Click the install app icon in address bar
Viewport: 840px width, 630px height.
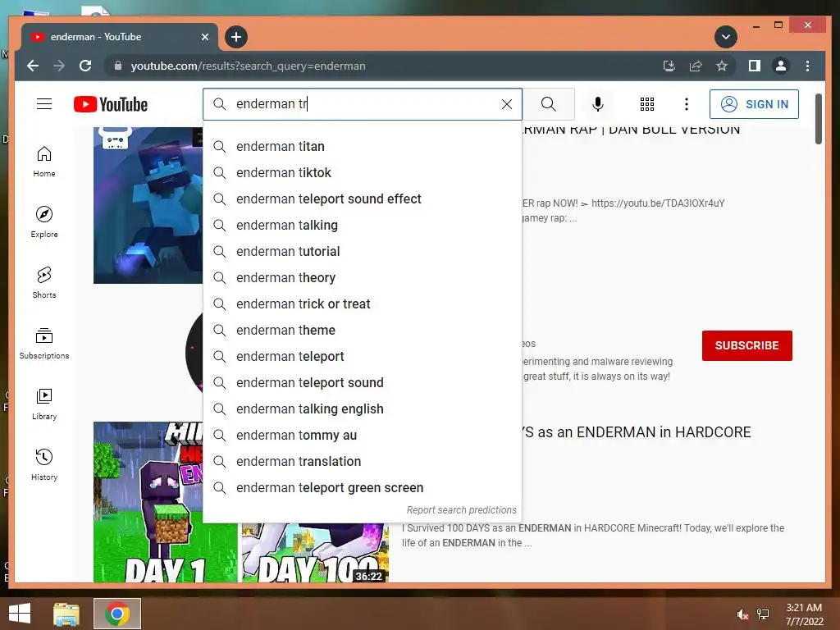[x=669, y=66]
